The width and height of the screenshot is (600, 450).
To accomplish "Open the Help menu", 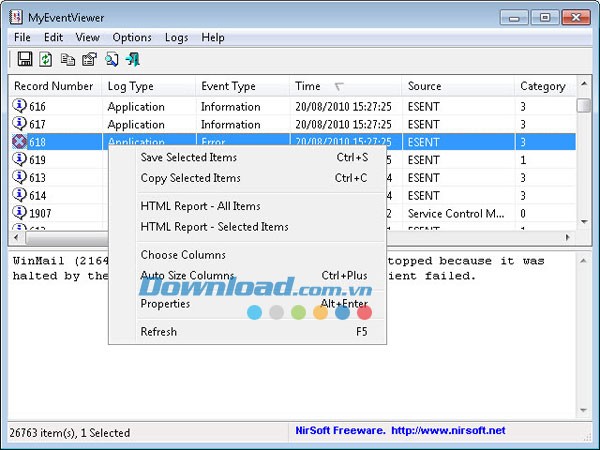I will (213, 38).
